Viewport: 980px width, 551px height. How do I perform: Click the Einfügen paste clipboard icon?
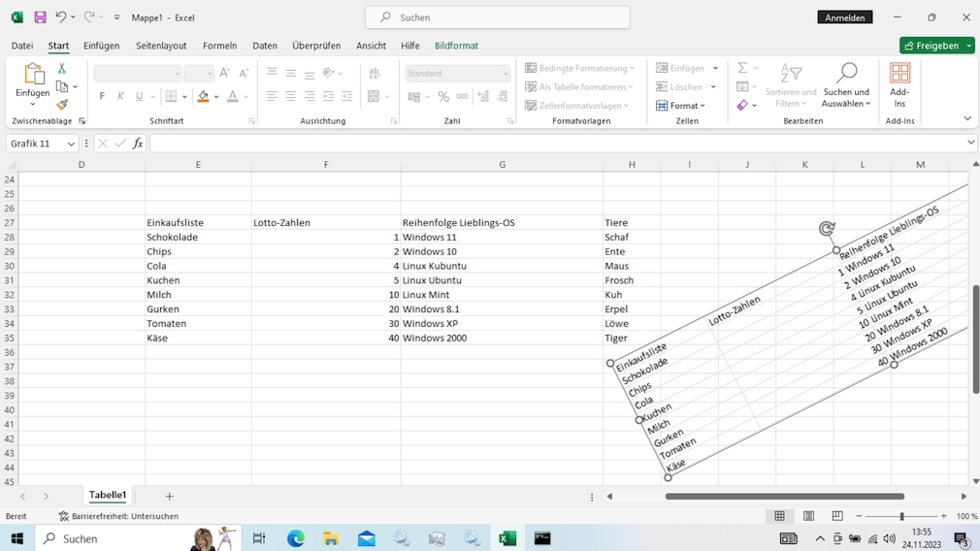(x=32, y=75)
